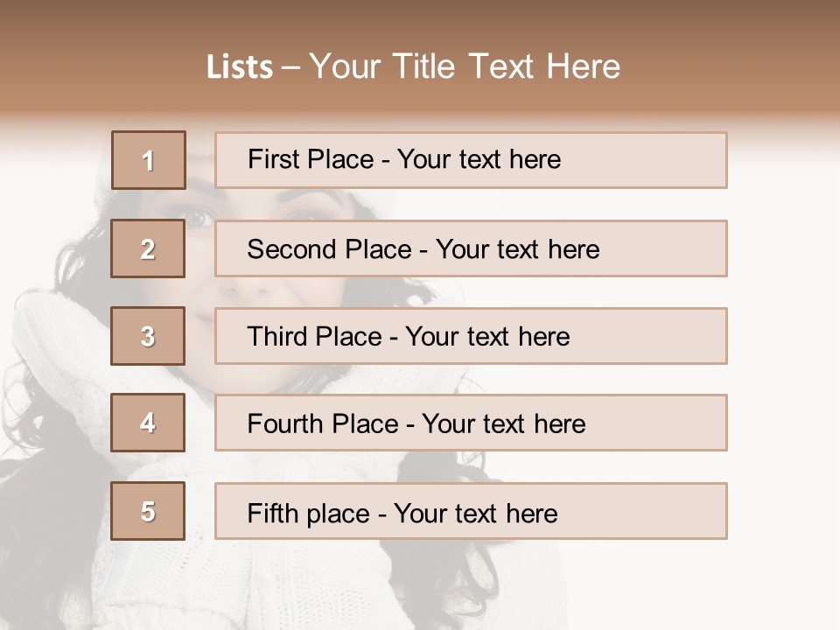The height and width of the screenshot is (630, 840).
Task: Click the bold word 'Lists' in title
Action: pos(240,66)
